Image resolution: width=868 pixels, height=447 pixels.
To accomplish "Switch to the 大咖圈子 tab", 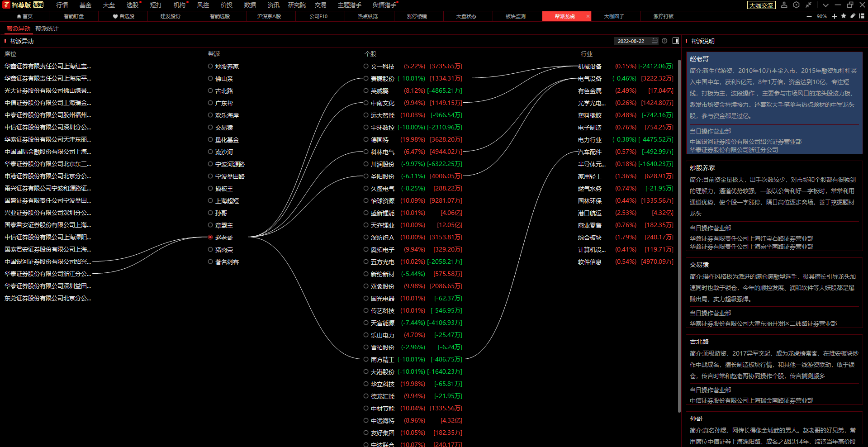I will pyautogui.click(x=614, y=16).
